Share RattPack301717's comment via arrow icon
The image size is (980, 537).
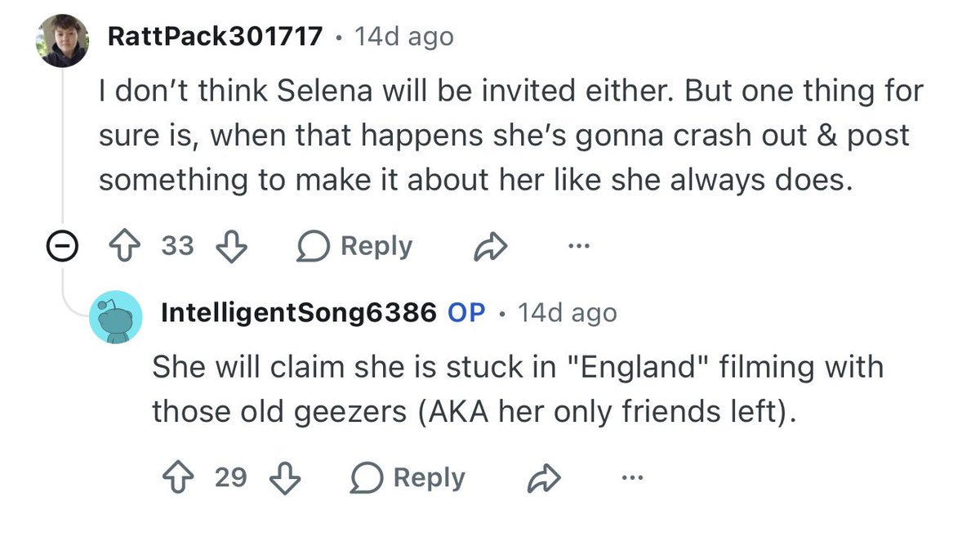click(x=491, y=246)
